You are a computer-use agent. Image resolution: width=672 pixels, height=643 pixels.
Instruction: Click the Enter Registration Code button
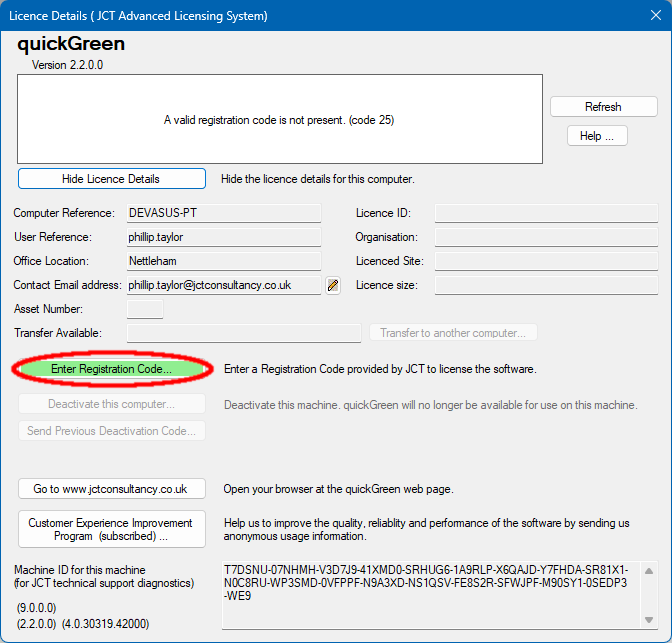click(x=111, y=369)
